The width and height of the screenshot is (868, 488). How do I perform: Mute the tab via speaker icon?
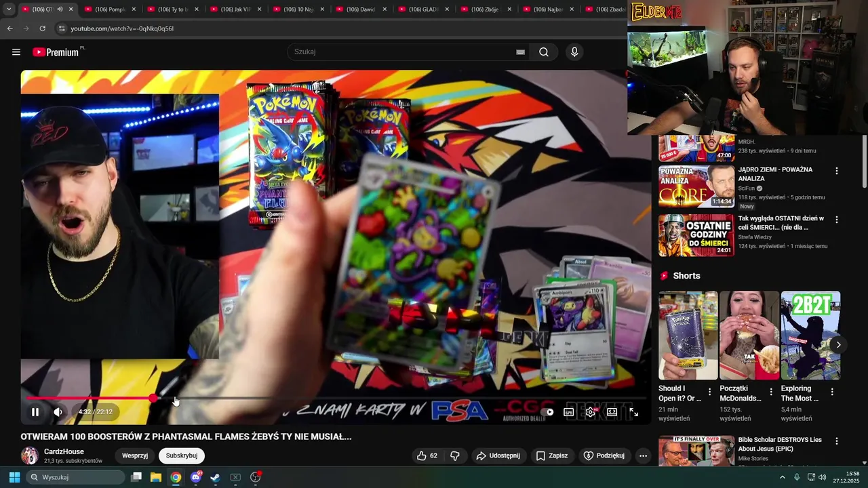(x=60, y=9)
